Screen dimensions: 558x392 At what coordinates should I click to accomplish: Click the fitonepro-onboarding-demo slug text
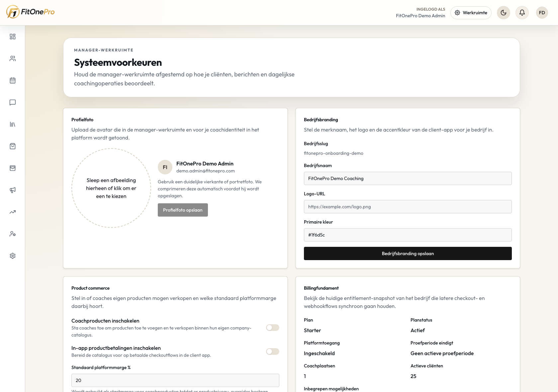click(333, 153)
